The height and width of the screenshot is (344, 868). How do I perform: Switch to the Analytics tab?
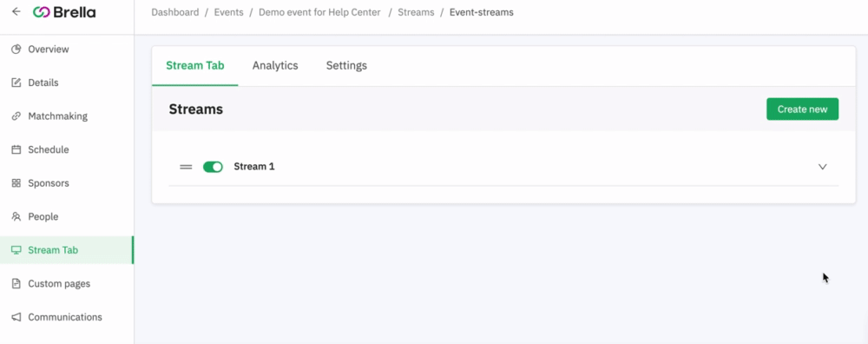275,65
